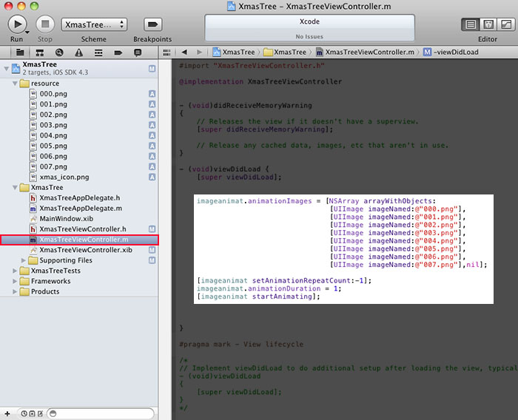Toggle unsaved files filter icon
Viewport: 518px width, 420px height.
(x=40, y=413)
